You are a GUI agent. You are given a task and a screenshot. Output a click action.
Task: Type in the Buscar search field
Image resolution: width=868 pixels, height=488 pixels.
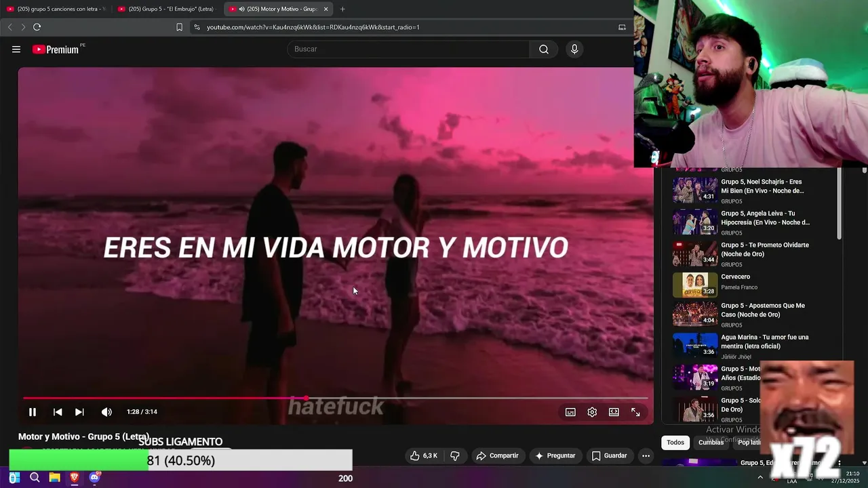[408, 49]
